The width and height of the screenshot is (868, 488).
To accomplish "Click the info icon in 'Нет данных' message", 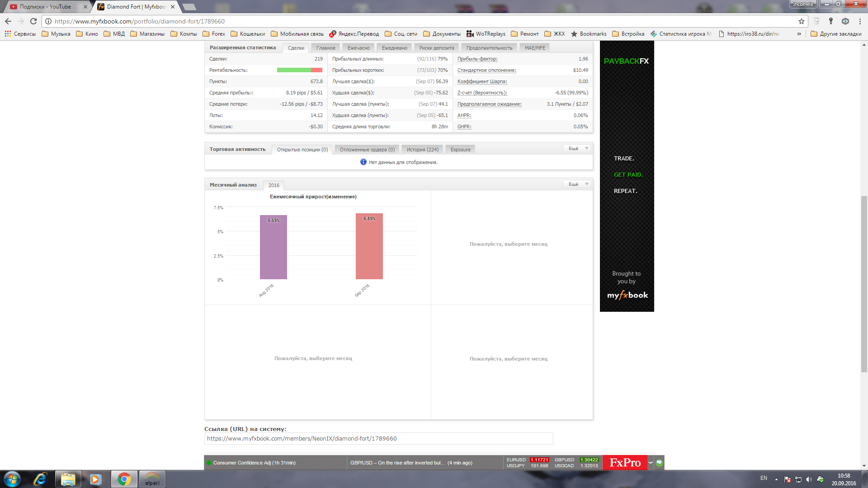I will (x=363, y=162).
